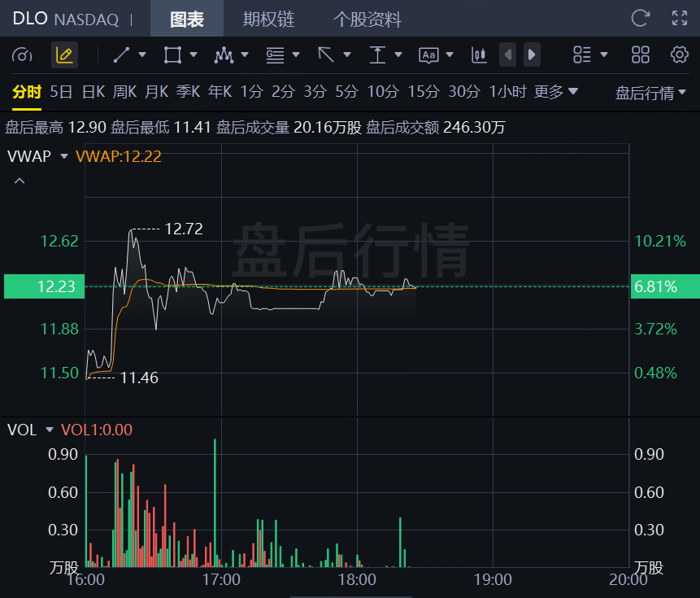Viewport: 700px width, 598px height.
Task: Select the Fibonacci lines tool
Action: coord(275,55)
